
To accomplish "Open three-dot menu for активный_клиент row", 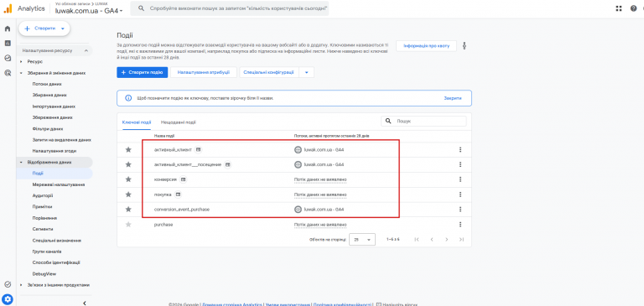I will [460, 150].
